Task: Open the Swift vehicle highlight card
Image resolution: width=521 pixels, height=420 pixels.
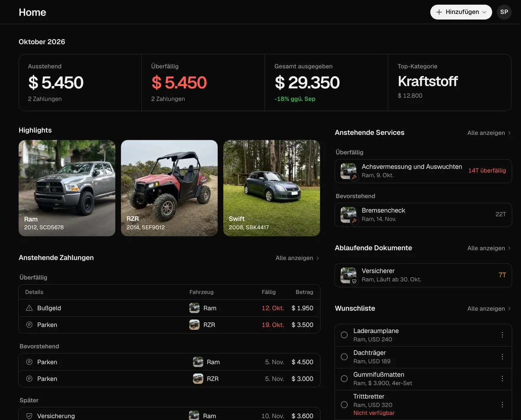Action: coord(272,188)
